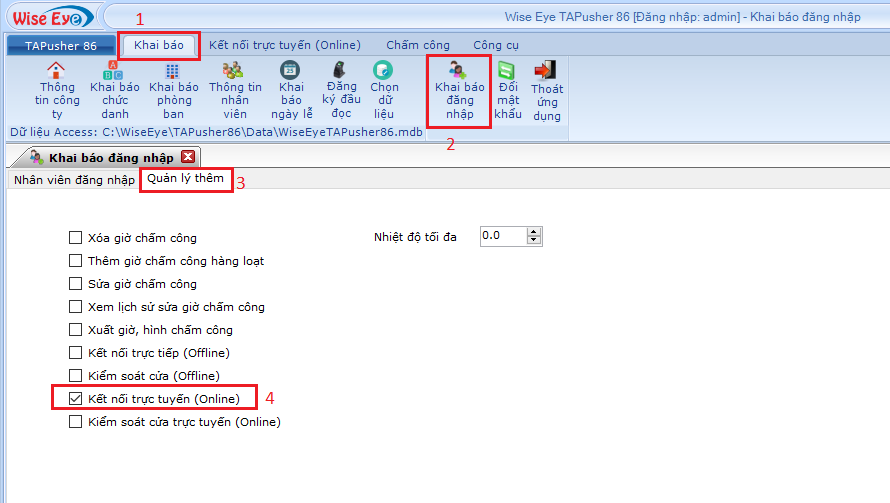Open Đổi mật khẩu
Image resolution: width=890 pixels, height=503 pixels.
point(508,70)
